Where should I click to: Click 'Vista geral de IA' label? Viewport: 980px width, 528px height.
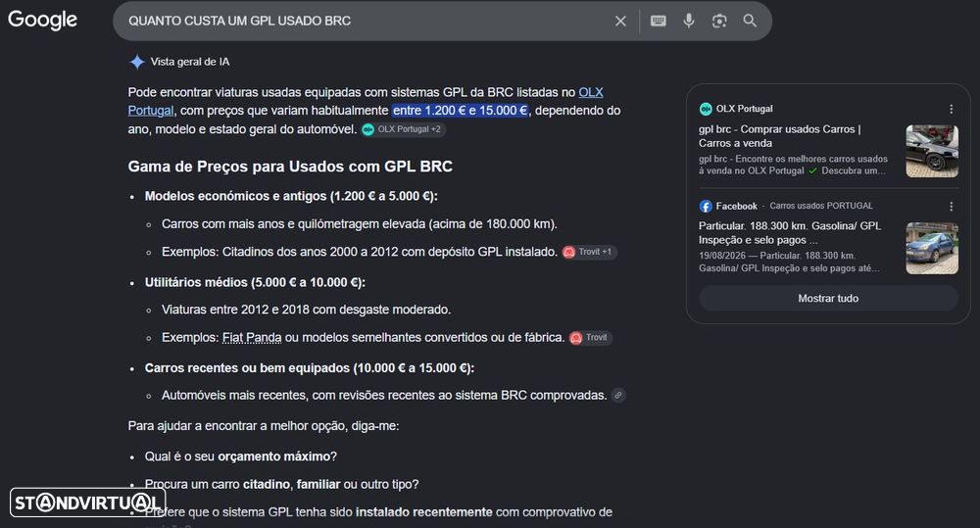coord(190,62)
